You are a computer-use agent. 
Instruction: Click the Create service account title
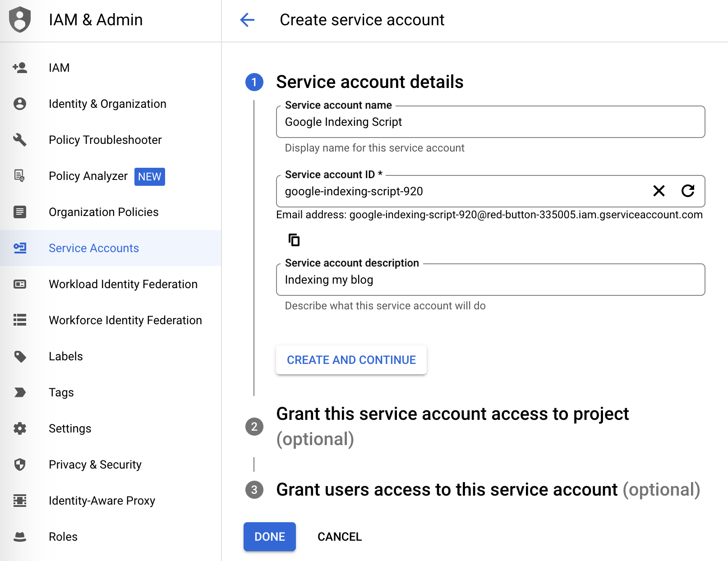coord(362,20)
